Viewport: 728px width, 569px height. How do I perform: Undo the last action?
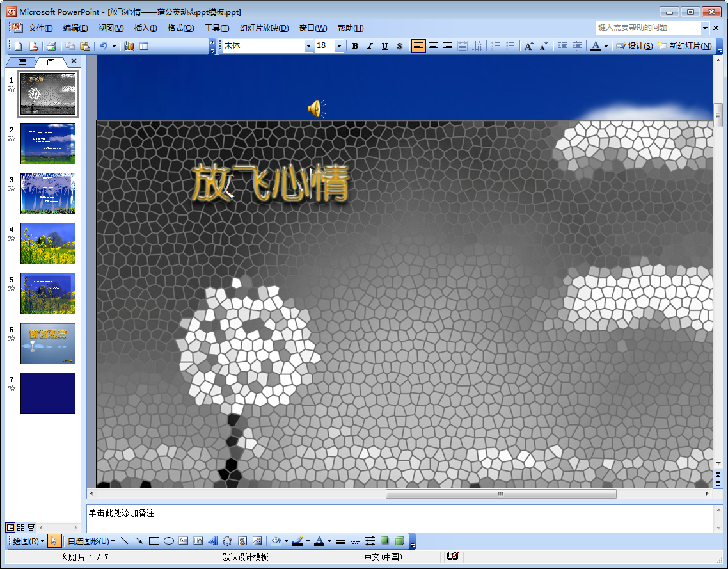pos(104,46)
